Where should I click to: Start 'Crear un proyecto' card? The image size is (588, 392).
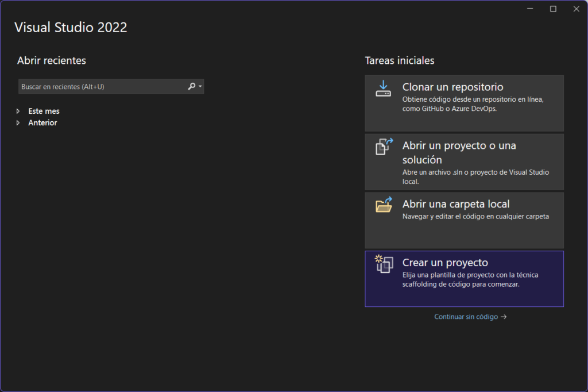click(x=464, y=279)
